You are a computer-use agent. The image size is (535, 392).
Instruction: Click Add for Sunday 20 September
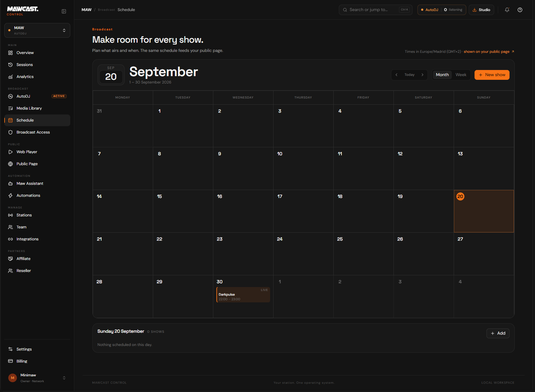498,333
